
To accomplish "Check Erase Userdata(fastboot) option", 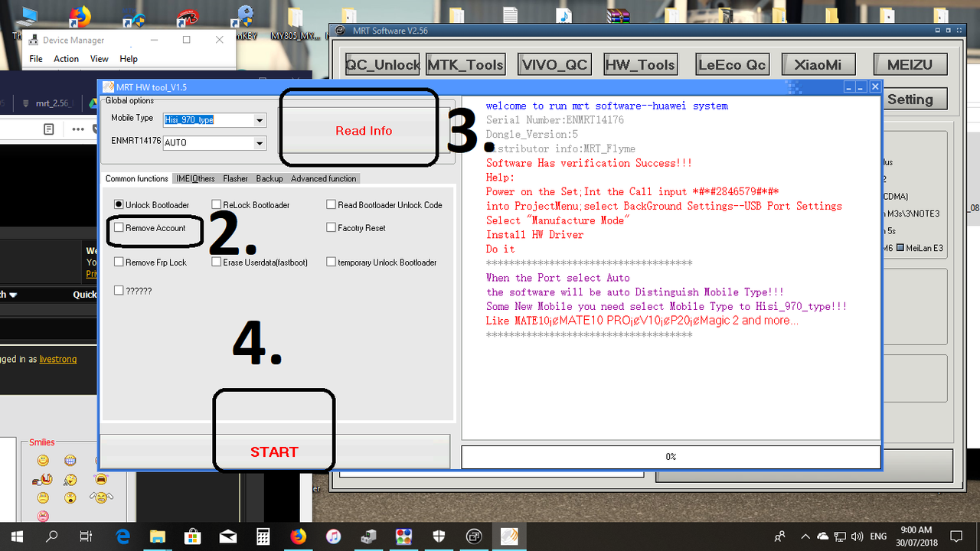I will point(217,262).
